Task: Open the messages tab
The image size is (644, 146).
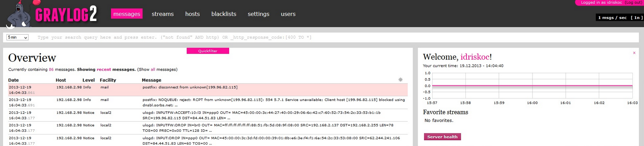Action: pos(126,14)
